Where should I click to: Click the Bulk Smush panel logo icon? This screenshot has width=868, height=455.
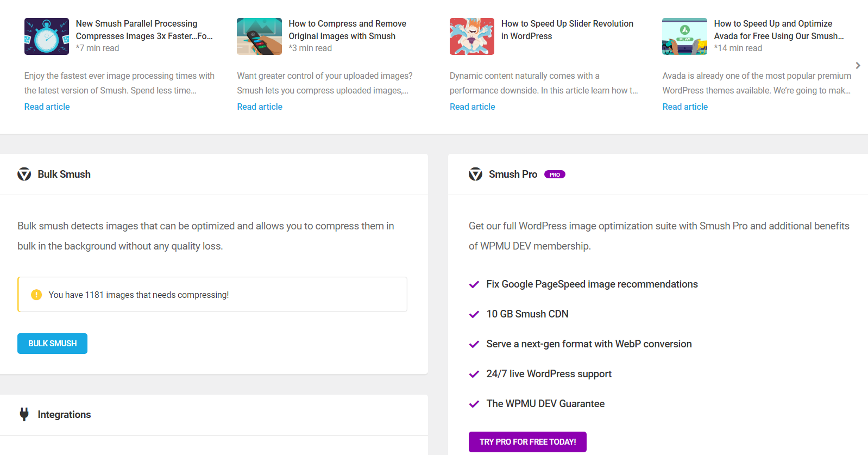point(24,174)
